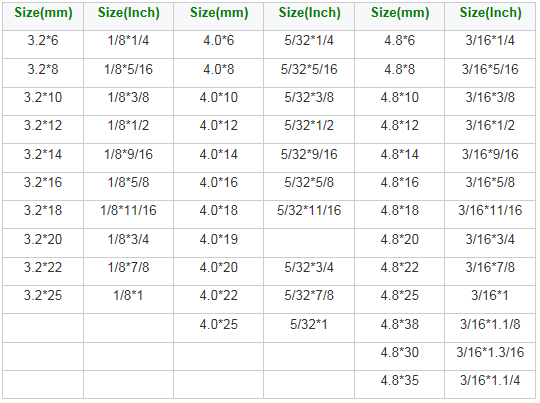
Task: Select the 4.8*20 mm cell
Action: 399,243
